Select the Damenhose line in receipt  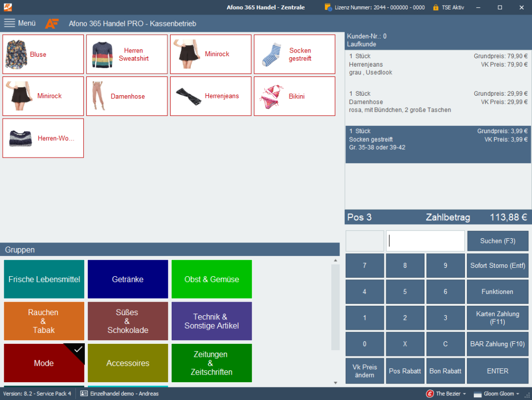438,102
